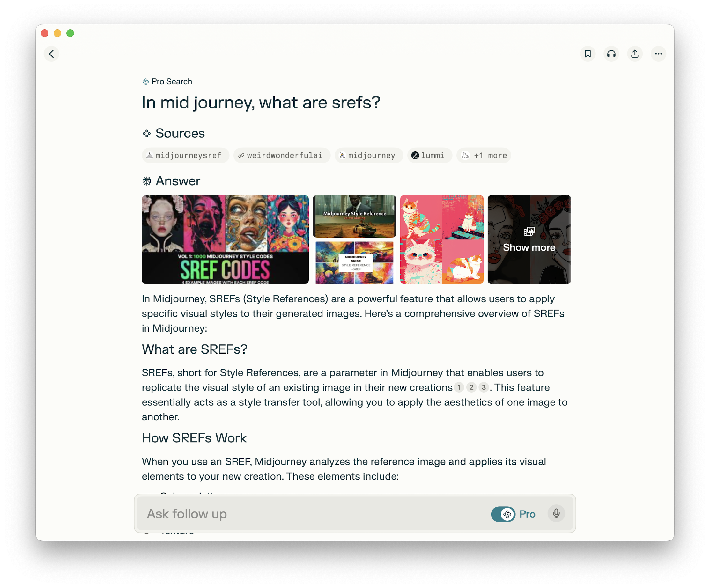Click citation number 1

point(459,387)
